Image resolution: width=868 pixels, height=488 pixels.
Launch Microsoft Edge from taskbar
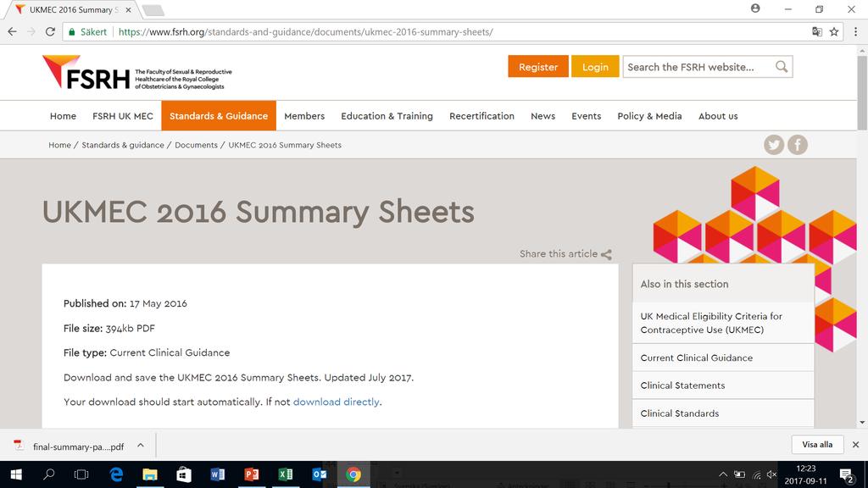(x=116, y=474)
